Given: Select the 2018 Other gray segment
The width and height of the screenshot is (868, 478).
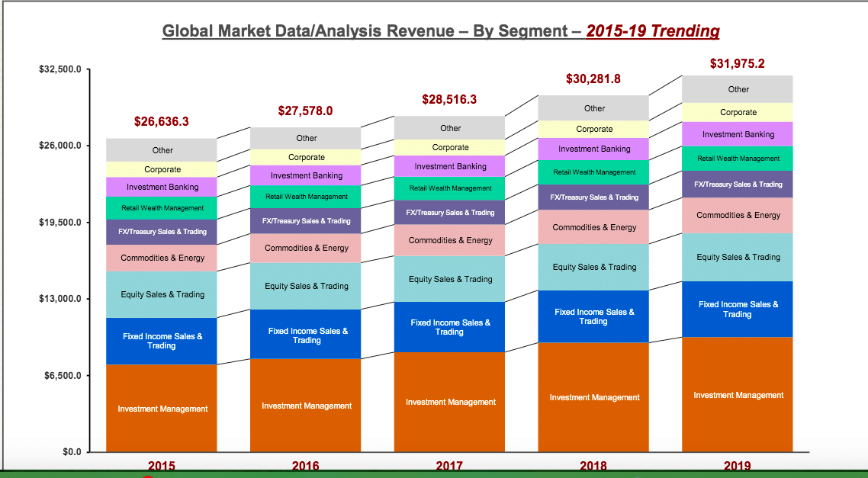Looking at the screenshot, I should point(593,108).
